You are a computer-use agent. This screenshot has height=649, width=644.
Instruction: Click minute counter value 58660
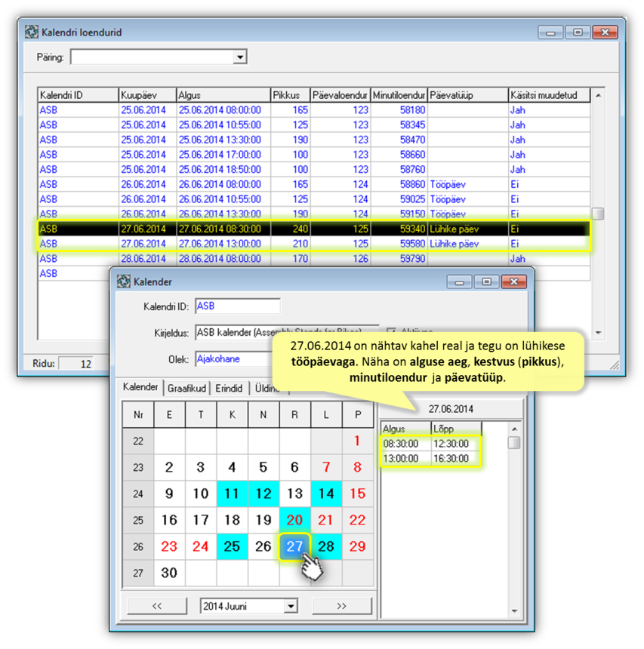pyautogui.click(x=412, y=155)
